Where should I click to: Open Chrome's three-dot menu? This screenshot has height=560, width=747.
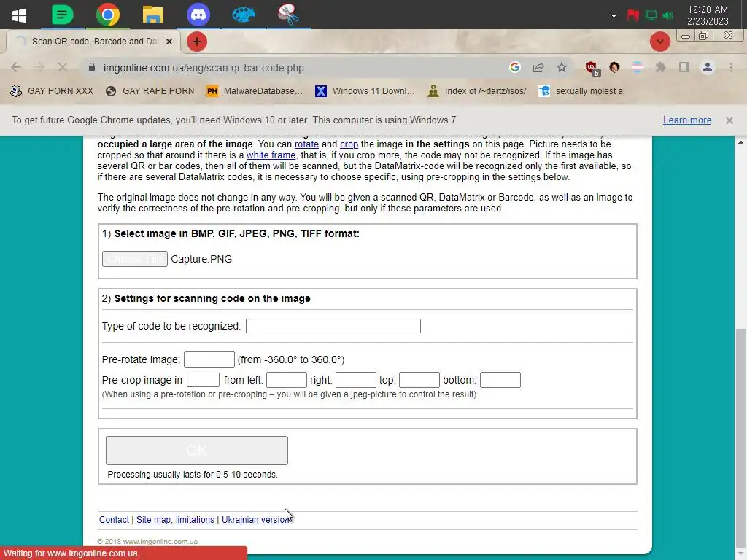click(x=731, y=68)
